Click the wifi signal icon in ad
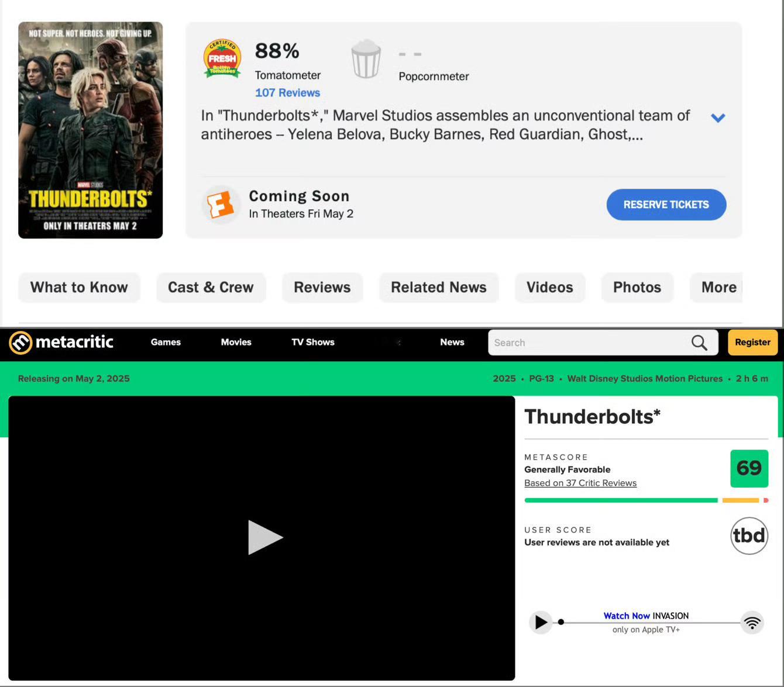784x687 pixels. point(752,622)
